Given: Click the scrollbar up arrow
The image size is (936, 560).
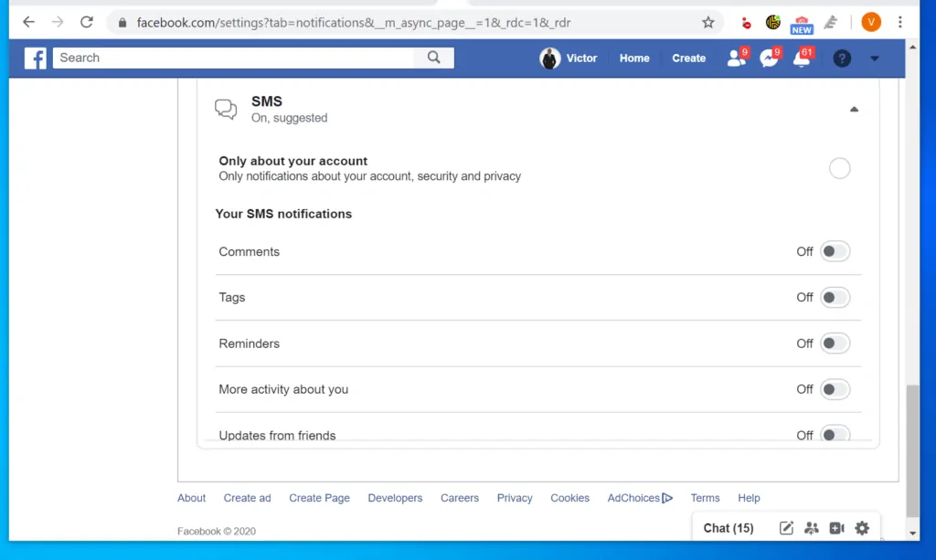Looking at the screenshot, I should pos(913,47).
